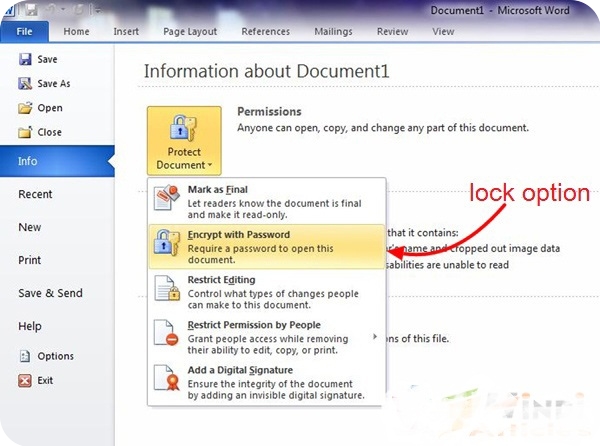The height and width of the screenshot is (446, 600).
Task: Go to the References tab
Action: tap(266, 32)
